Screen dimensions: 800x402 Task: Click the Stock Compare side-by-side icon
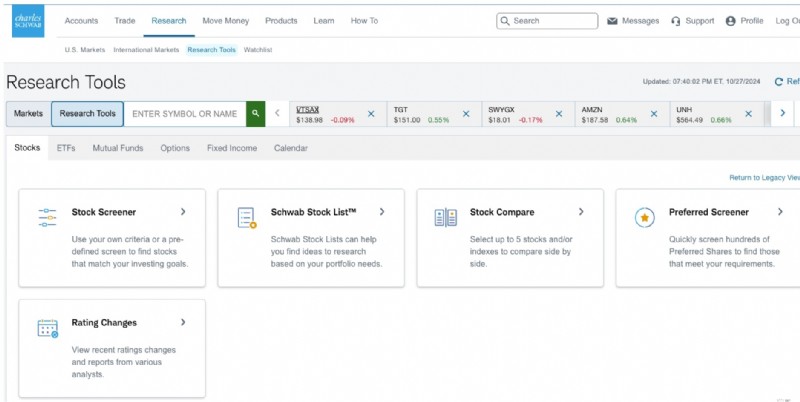tap(445, 217)
